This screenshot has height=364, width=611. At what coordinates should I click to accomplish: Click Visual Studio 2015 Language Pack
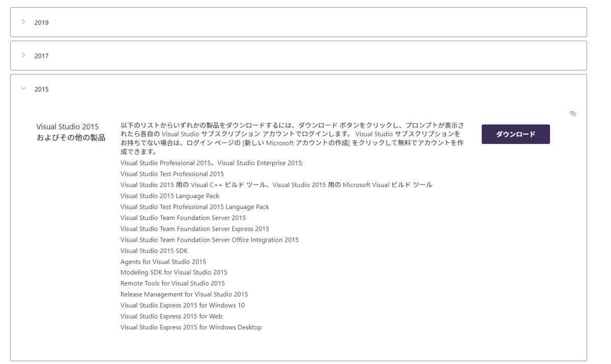170,195
